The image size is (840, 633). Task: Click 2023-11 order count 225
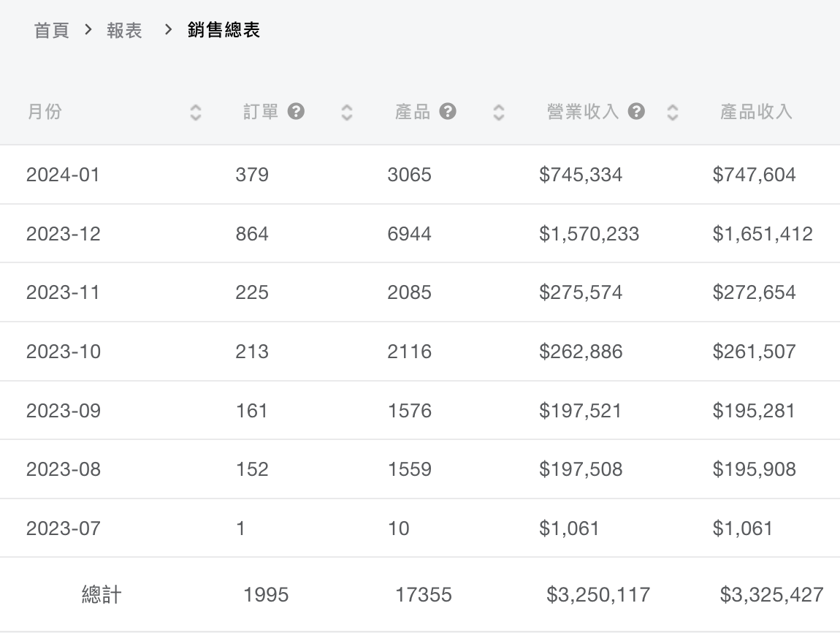pos(252,292)
